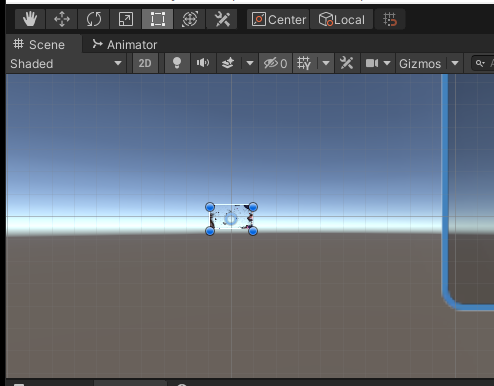Select the Transform tool
This screenshot has width=494, height=386.
point(190,19)
